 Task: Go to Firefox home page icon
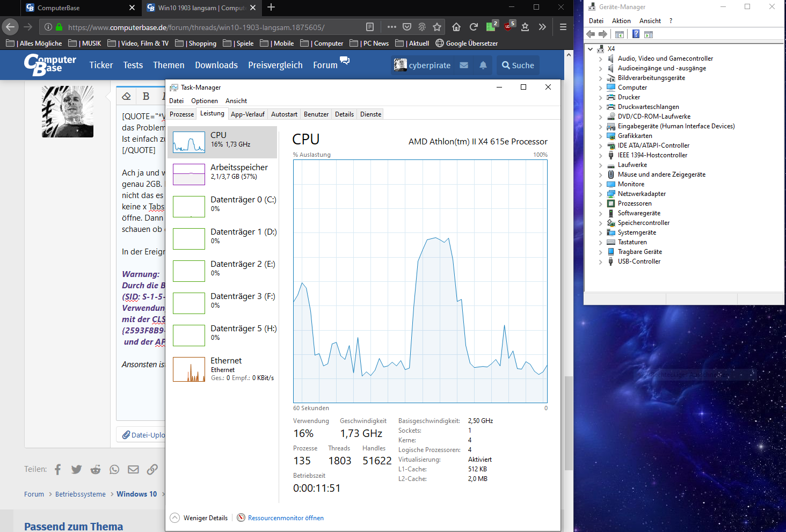[456, 27]
